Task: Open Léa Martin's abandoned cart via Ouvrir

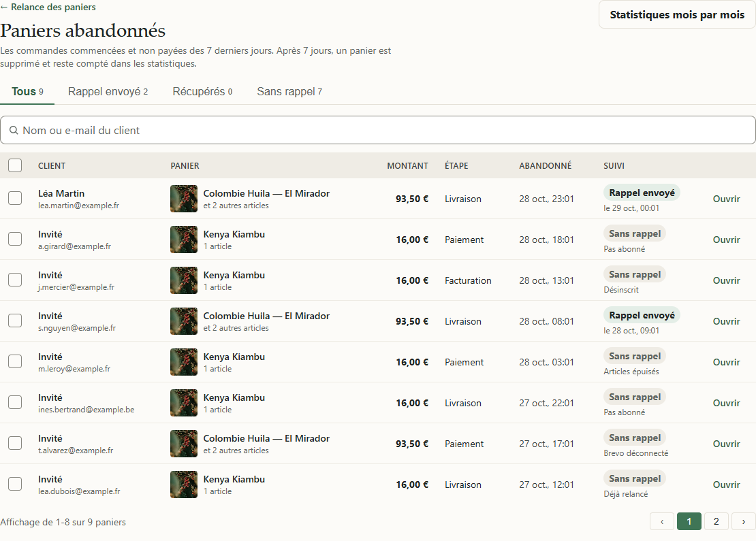Action: [726, 199]
